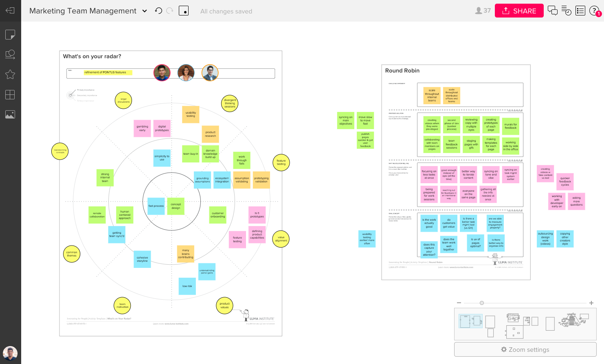Open the help menu with the question mark

pyautogui.click(x=594, y=11)
